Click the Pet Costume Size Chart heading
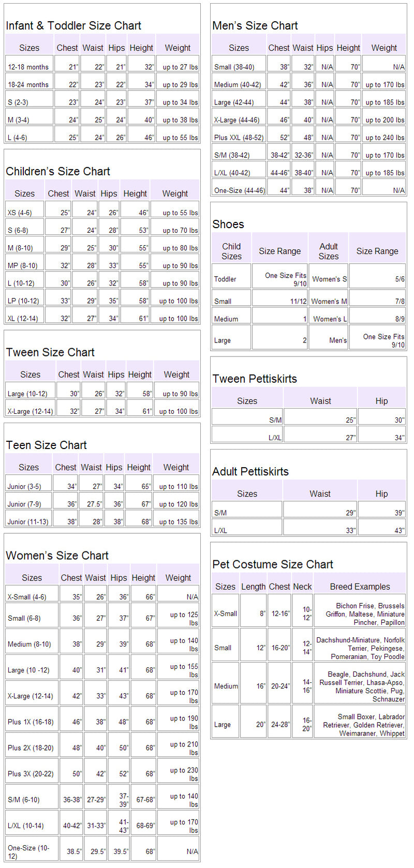 click(x=273, y=564)
